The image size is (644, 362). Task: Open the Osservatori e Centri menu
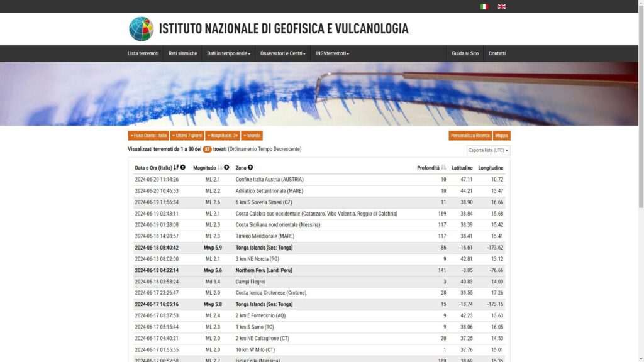282,53
